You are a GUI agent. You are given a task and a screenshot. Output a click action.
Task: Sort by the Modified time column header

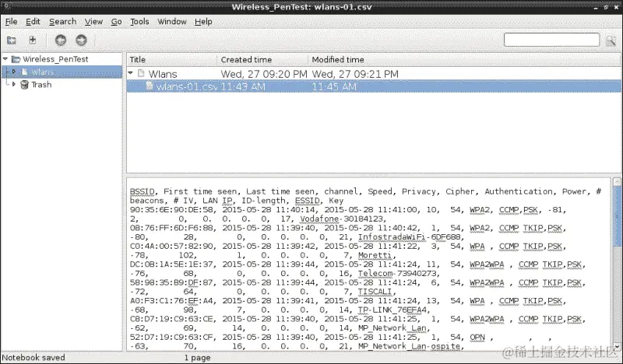[x=464, y=60]
